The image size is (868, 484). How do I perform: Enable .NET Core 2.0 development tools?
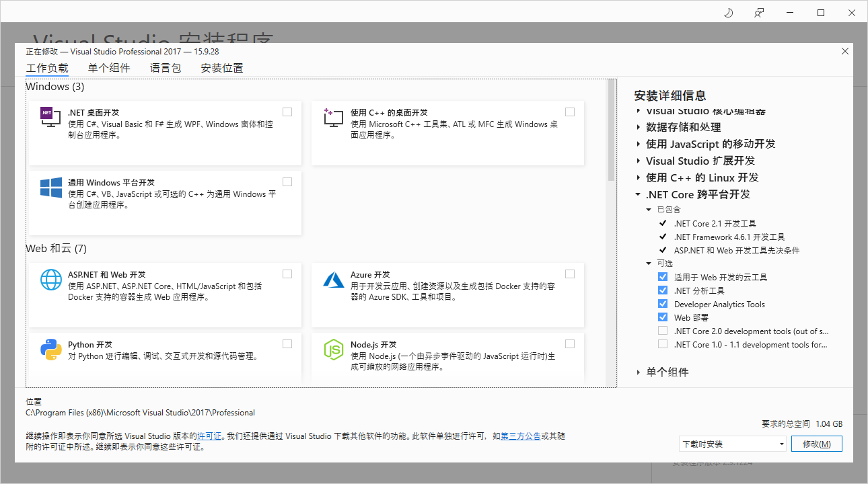coord(663,331)
